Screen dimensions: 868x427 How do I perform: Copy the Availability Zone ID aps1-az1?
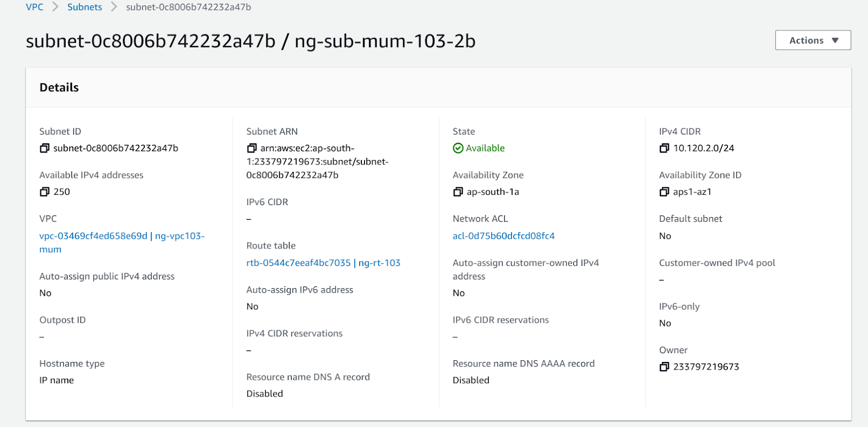[664, 192]
